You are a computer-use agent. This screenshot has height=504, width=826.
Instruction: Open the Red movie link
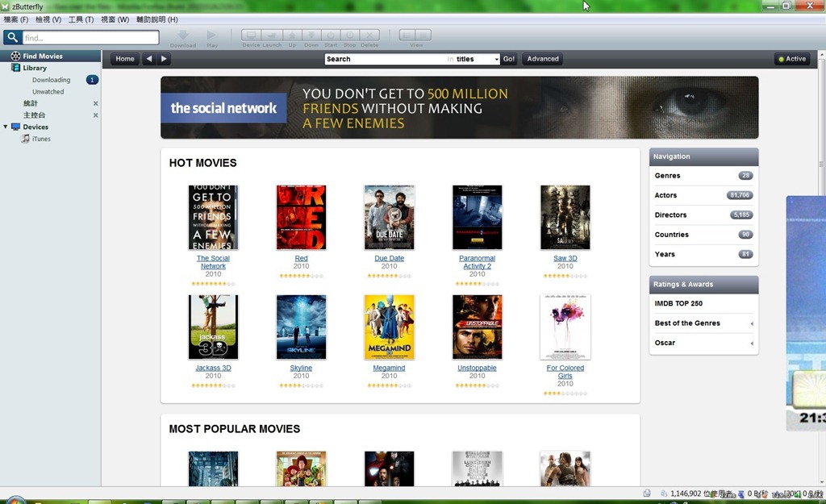[x=302, y=258]
